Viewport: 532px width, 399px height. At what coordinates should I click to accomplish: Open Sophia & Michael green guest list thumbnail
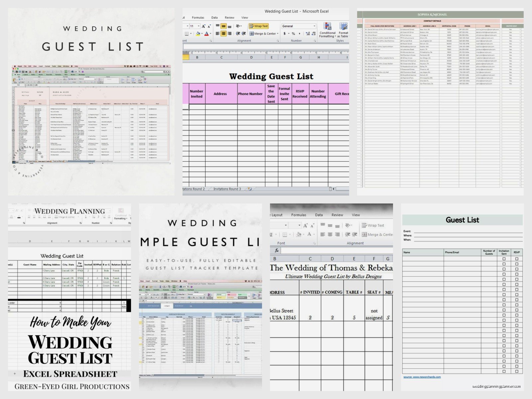440,102
